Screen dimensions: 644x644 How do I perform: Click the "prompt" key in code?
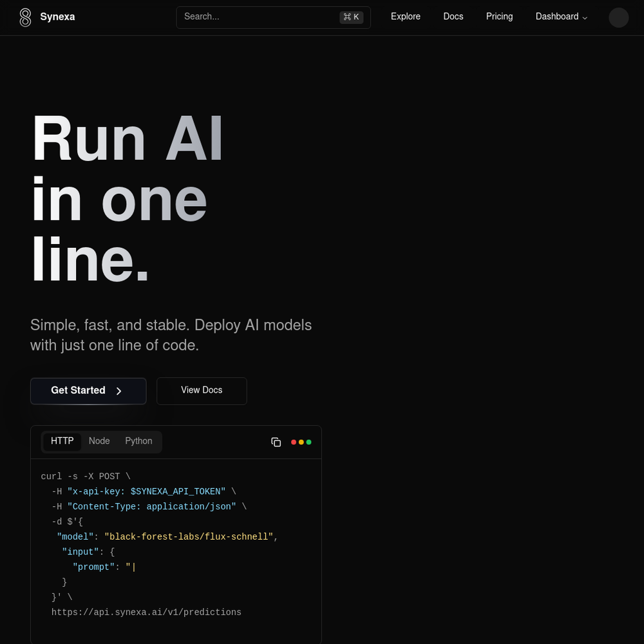(x=93, y=567)
